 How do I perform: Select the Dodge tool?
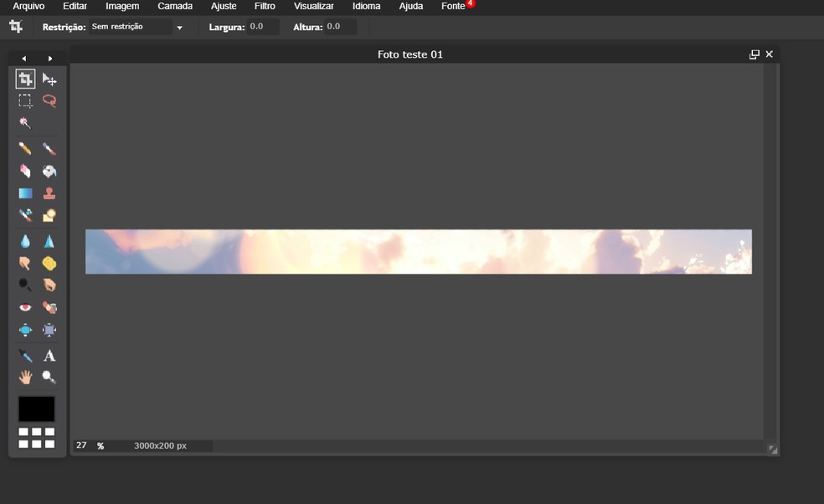(x=25, y=285)
